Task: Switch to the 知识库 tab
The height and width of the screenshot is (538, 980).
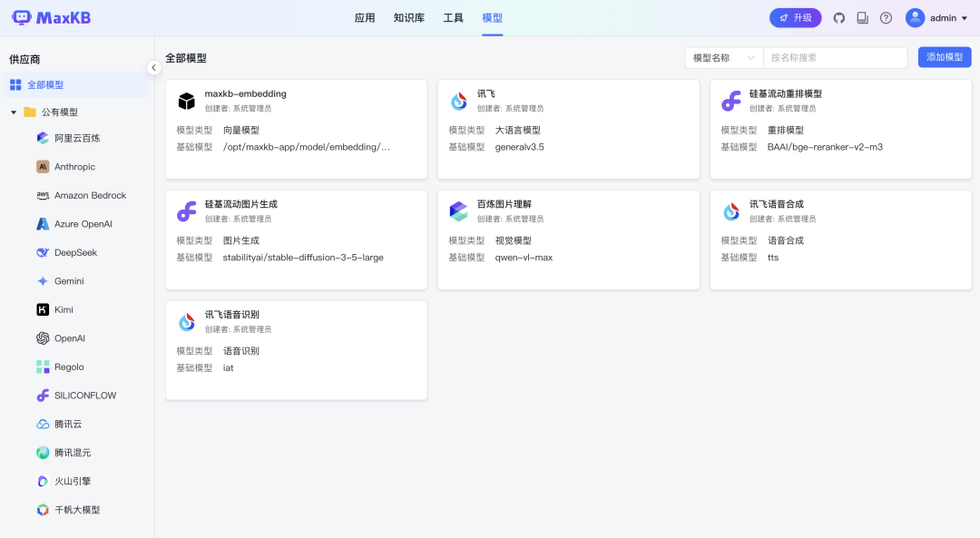Action: [x=407, y=17]
